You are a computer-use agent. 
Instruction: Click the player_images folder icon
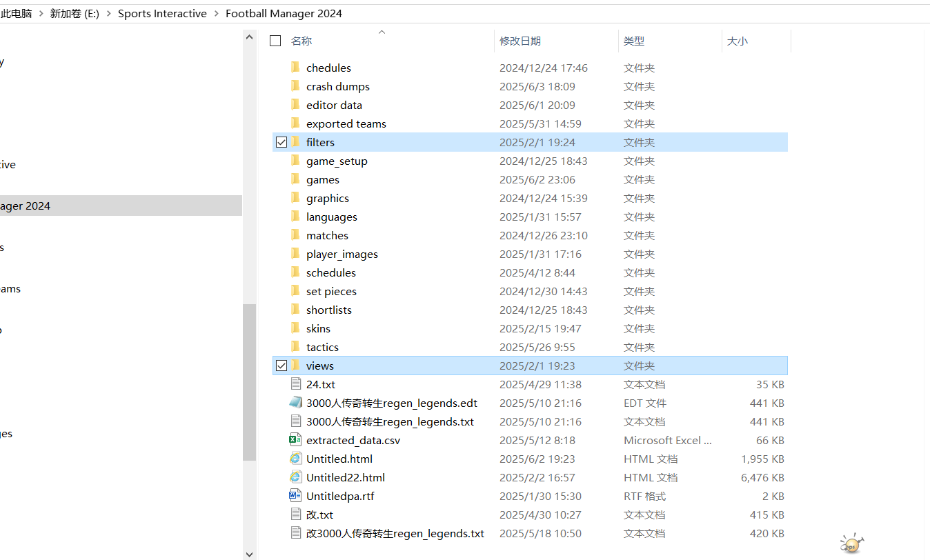tap(295, 254)
